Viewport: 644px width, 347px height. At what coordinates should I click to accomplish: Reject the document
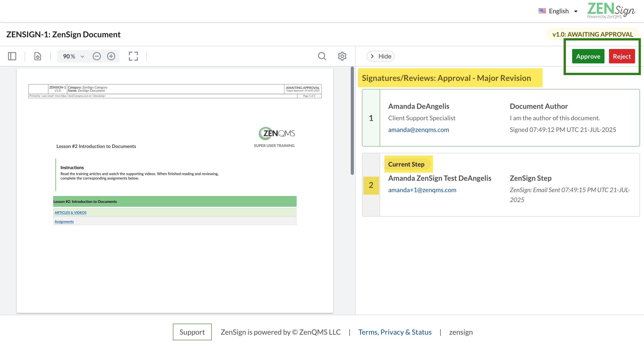coord(622,56)
